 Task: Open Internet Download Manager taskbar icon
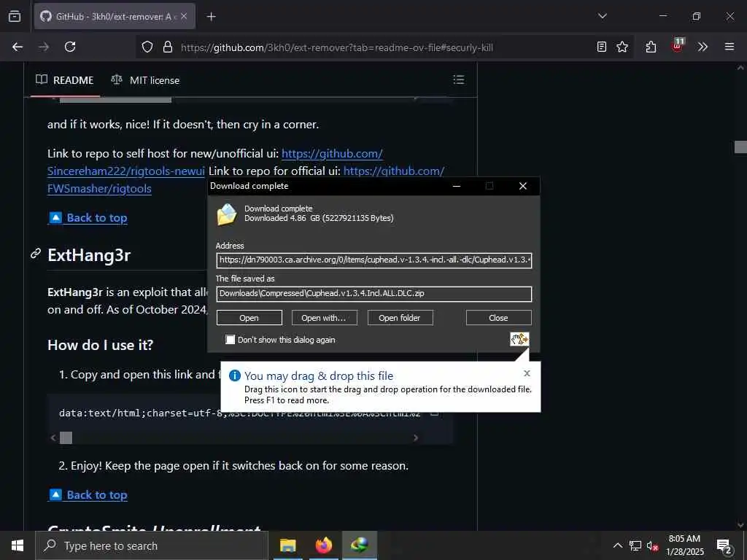pyautogui.click(x=360, y=545)
